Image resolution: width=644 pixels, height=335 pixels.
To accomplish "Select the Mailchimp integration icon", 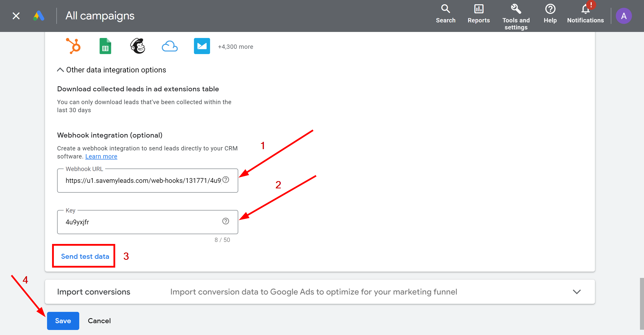I will pos(138,46).
